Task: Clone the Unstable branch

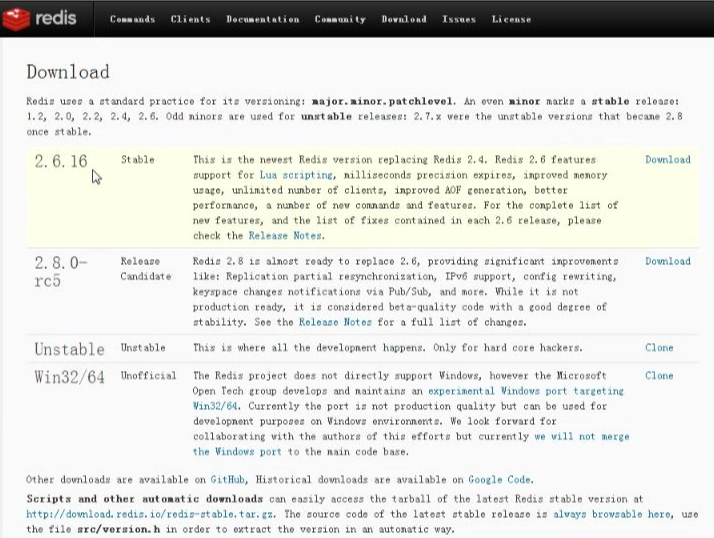Action: (659, 348)
